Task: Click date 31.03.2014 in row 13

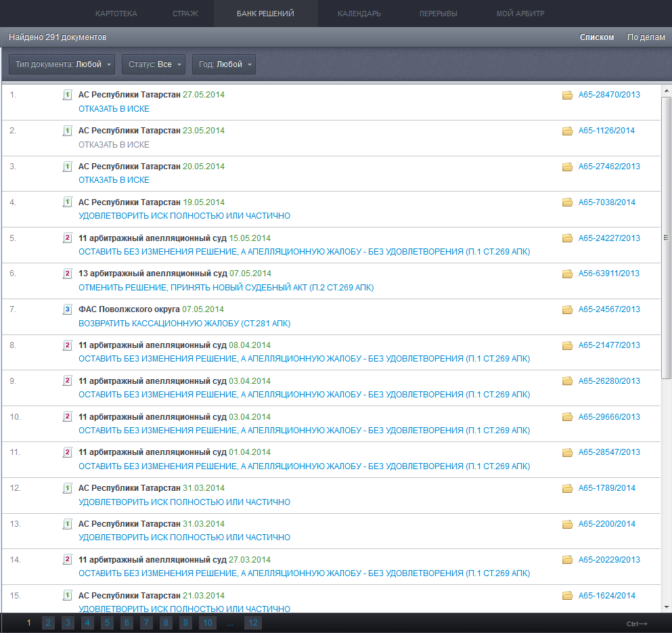Action: 204,524
